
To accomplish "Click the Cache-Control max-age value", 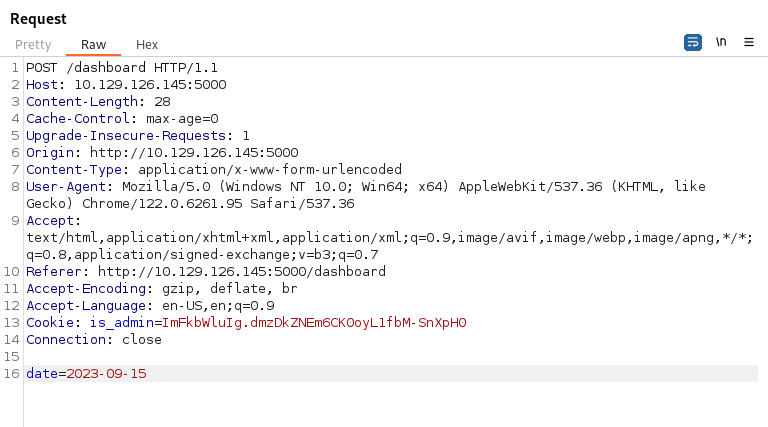I will 182,119.
